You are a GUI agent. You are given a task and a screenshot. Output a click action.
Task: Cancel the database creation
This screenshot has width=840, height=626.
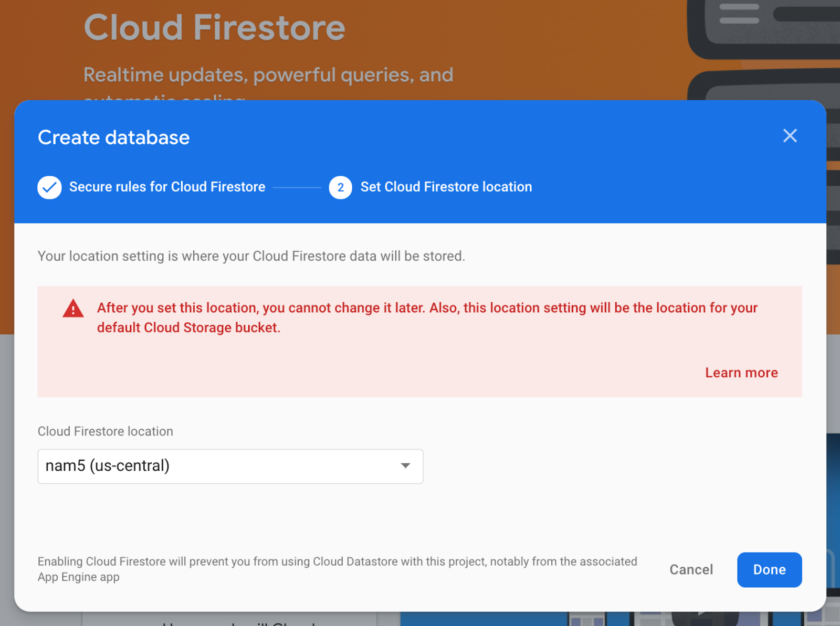coord(690,569)
